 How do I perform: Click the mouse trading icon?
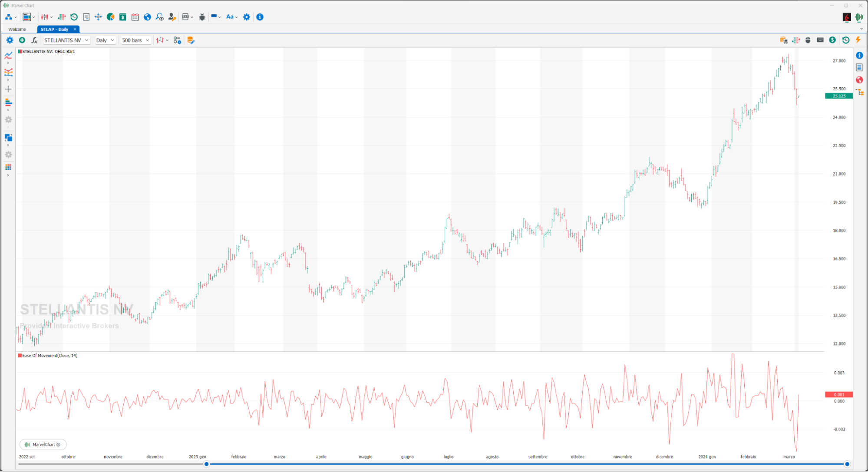pyautogui.click(x=808, y=40)
